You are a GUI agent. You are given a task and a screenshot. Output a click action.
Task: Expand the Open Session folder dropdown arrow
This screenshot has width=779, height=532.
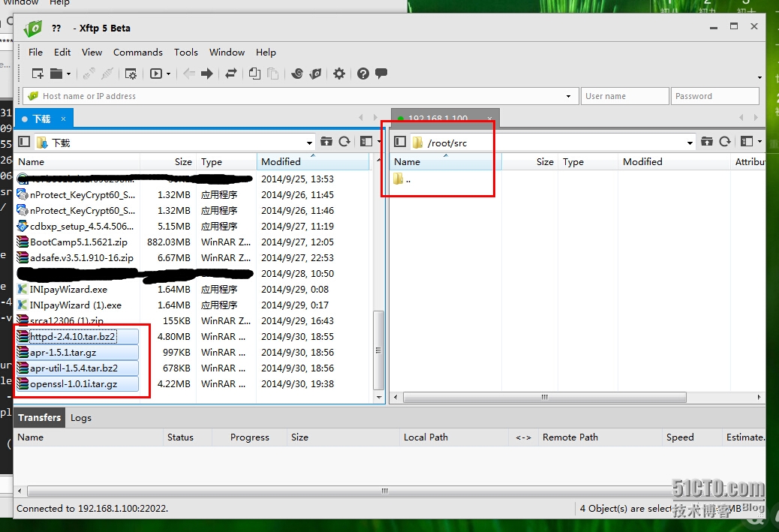tap(68, 74)
